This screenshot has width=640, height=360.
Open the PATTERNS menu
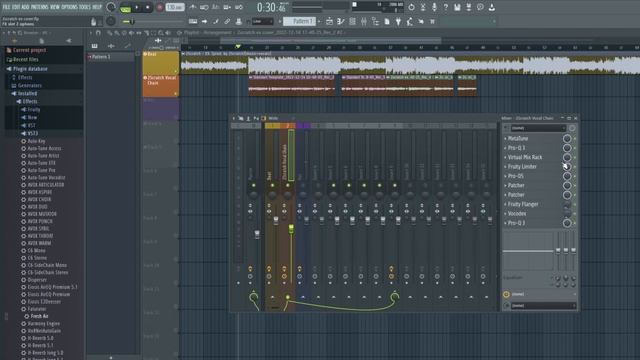(x=40, y=7)
